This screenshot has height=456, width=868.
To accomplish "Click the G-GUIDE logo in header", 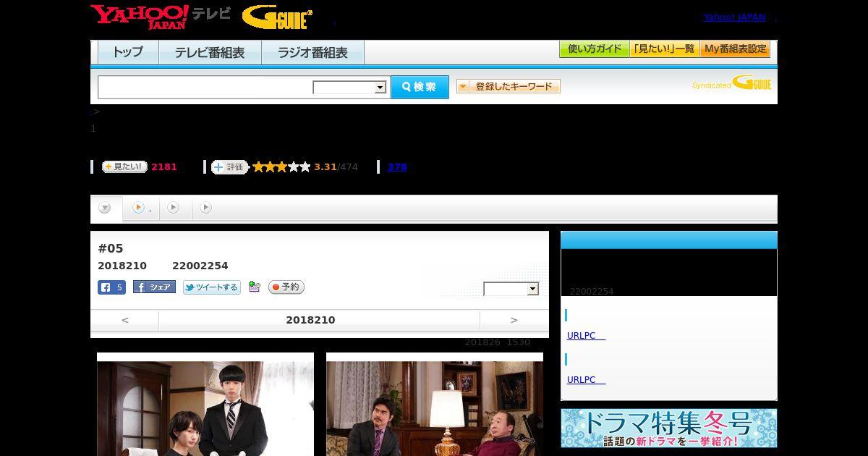I will 277,17.
